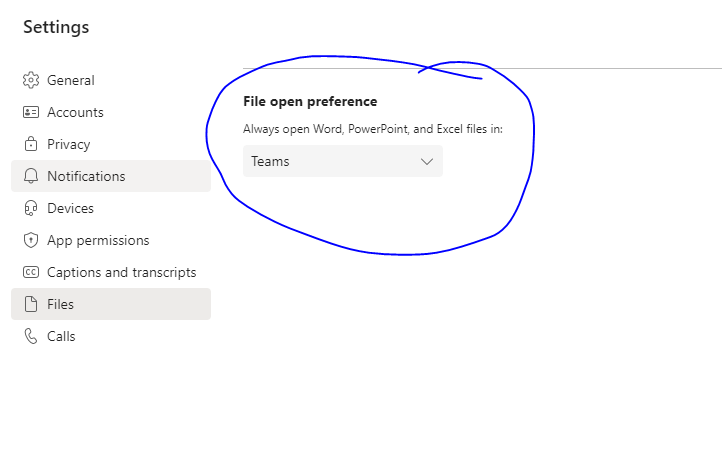The width and height of the screenshot is (722, 464).
Task: Select the Files settings label
Action: tap(60, 304)
